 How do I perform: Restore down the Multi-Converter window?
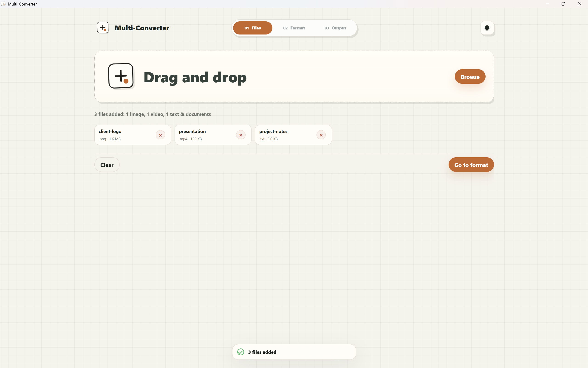[563, 4]
